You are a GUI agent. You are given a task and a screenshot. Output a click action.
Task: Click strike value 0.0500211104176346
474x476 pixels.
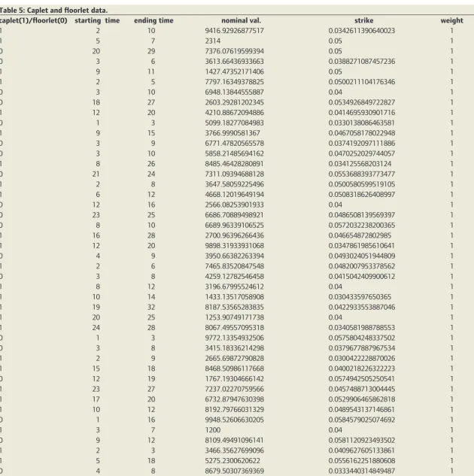(x=362, y=82)
